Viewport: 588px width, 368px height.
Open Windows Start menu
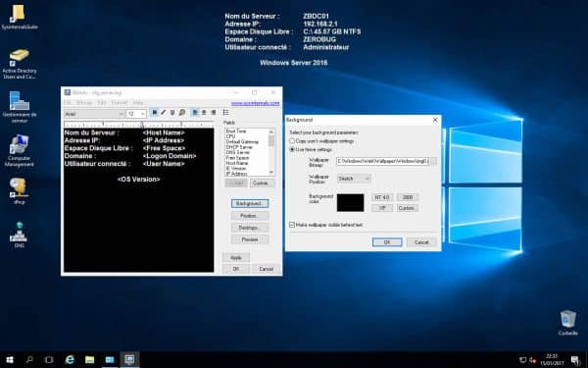click(10, 360)
